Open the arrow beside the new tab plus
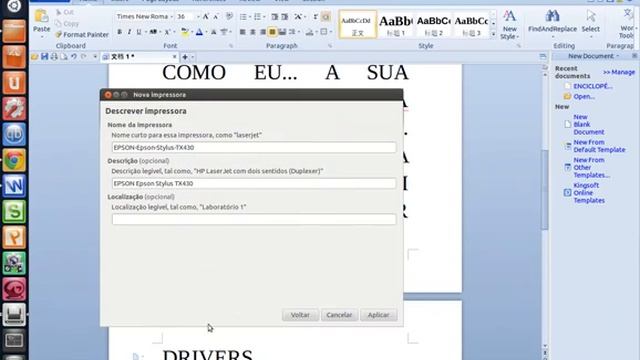Image resolution: width=640 pixels, height=360 pixels. [x=193, y=57]
